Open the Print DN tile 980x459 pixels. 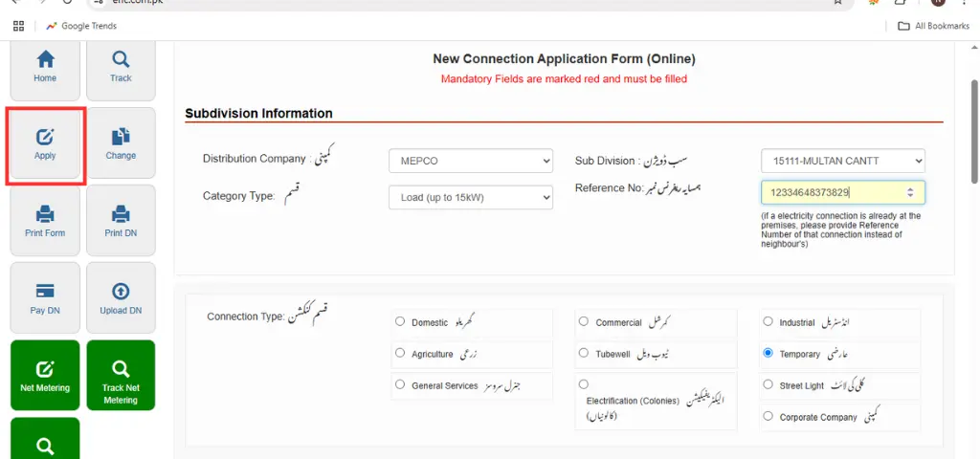click(x=121, y=221)
